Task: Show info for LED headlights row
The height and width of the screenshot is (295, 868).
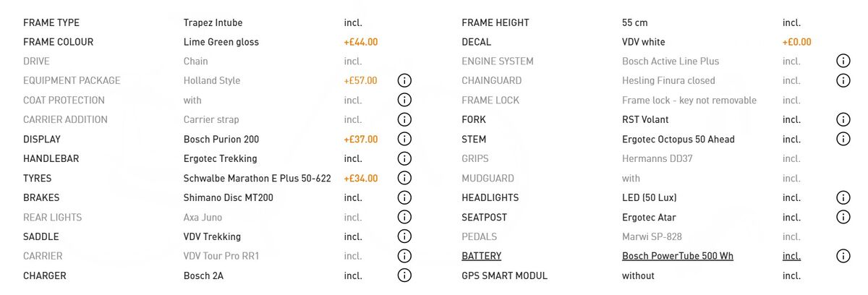Action: point(843,197)
